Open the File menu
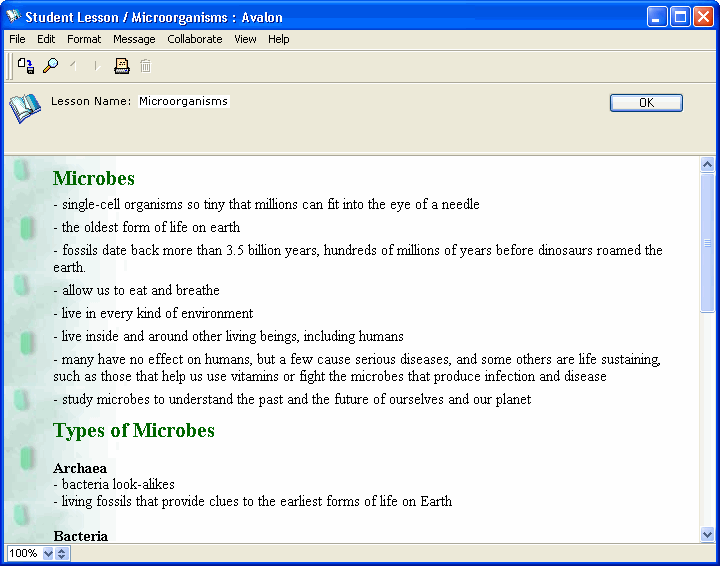 click(17, 39)
